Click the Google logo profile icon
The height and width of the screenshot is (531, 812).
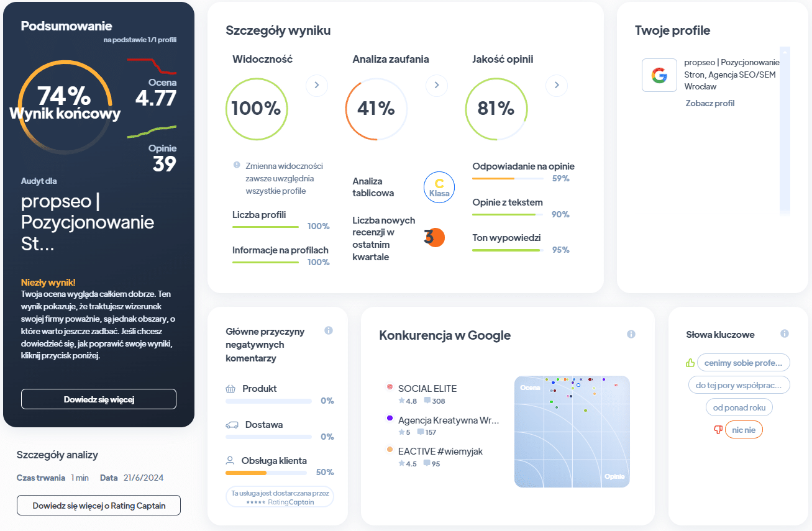[659, 75]
